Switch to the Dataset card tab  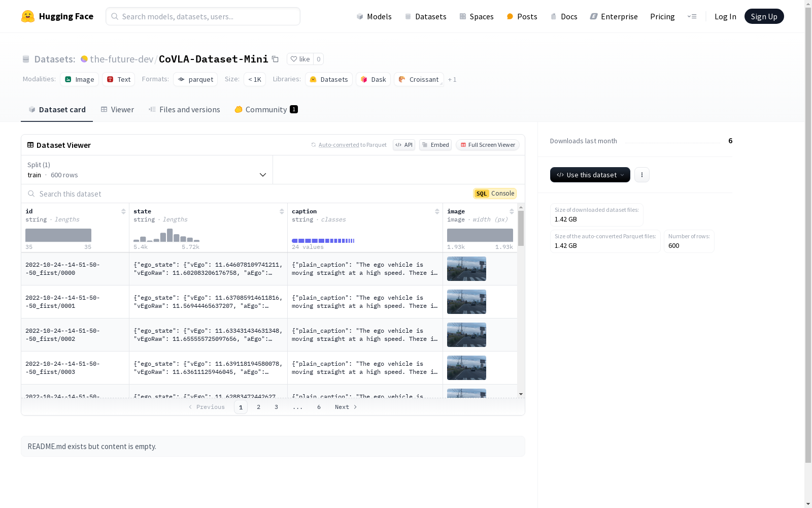pos(57,110)
